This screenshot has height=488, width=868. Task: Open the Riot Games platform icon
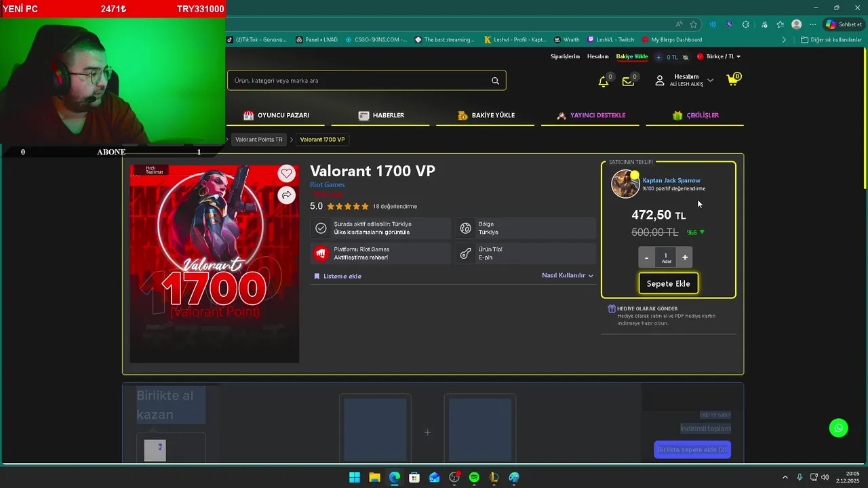[321, 253]
